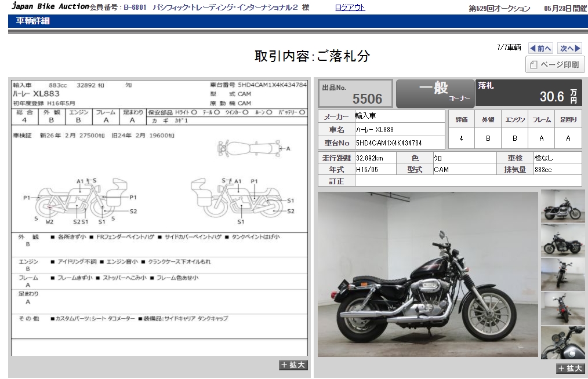The width and height of the screenshot is (588, 379).
Task: Print the page using ページ印刷
Action: [555, 65]
